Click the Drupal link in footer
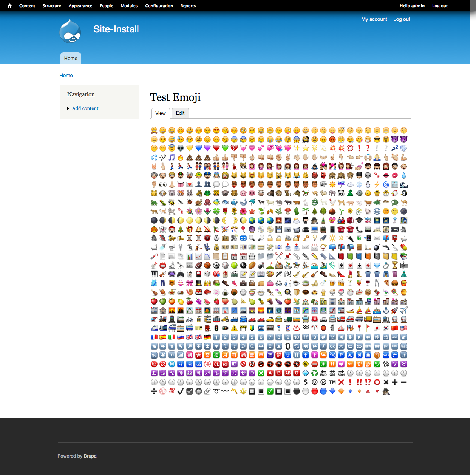The image size is (476, 475). pos(91,456)
